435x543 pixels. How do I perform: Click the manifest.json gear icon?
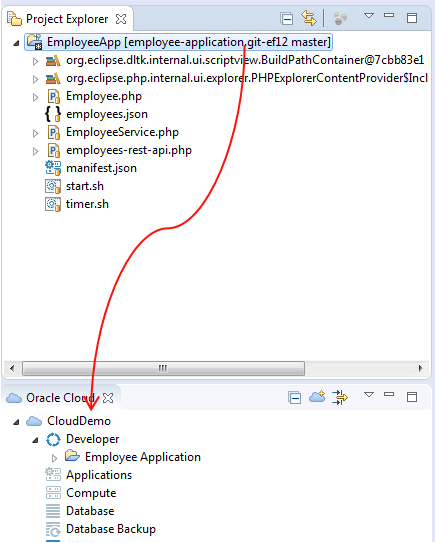point(53,168)
